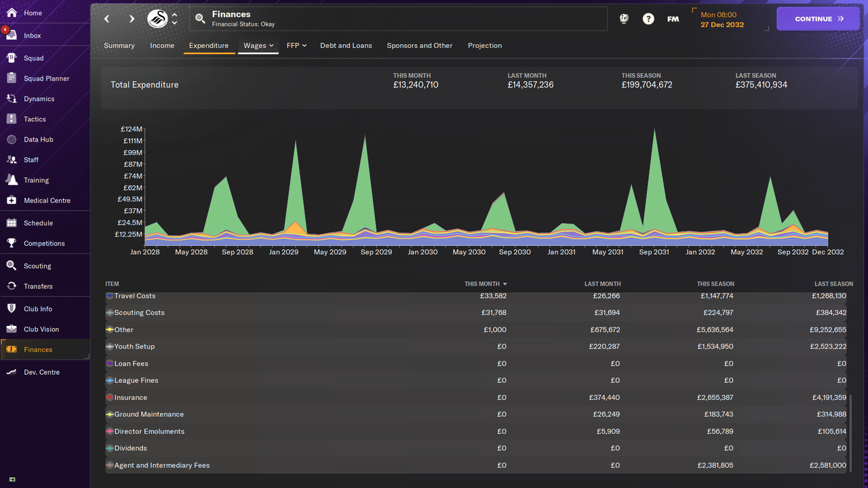The image size is (868, 488).
Task: Toggle the Travel Costs series marker
Action: tap(110, 296)
